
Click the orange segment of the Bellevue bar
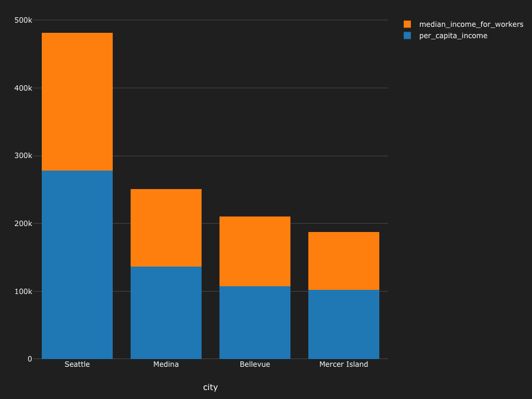click(255, 250)
